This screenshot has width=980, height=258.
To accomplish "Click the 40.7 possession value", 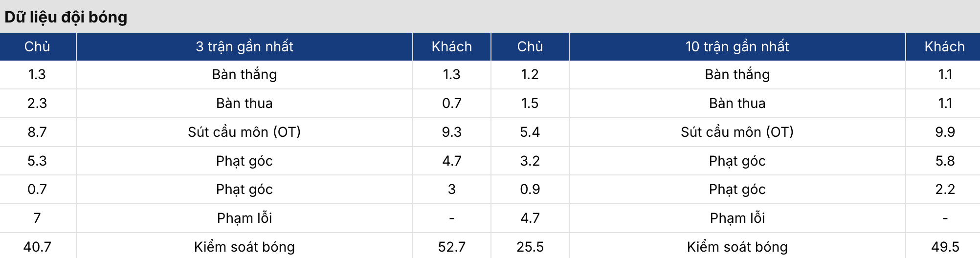I will (x=37, y=247).
